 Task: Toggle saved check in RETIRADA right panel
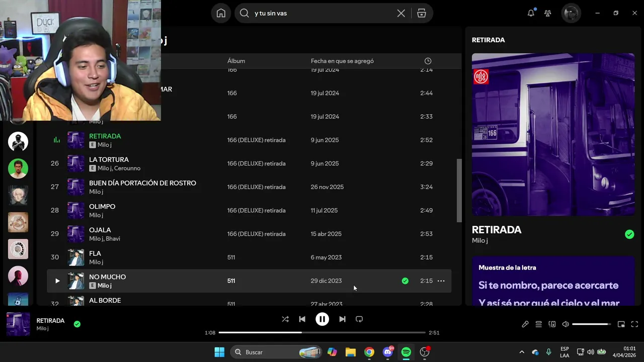[x=629, y=234]
